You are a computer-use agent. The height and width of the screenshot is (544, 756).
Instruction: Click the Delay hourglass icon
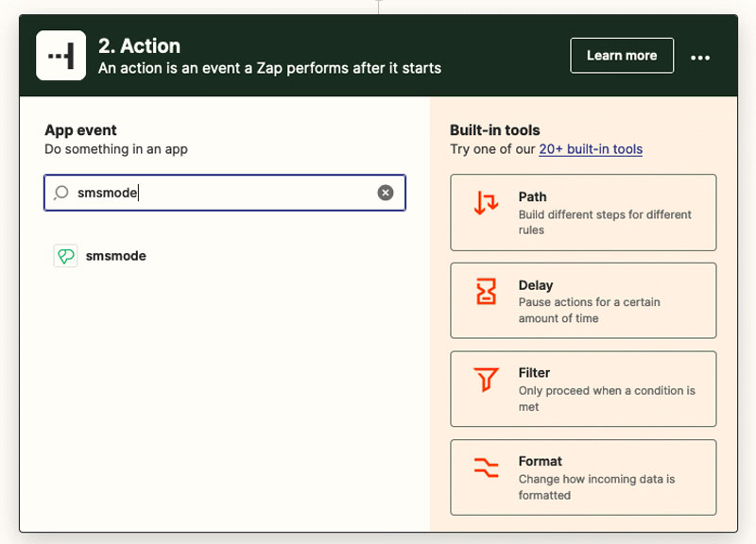click(x=486, y=291)
